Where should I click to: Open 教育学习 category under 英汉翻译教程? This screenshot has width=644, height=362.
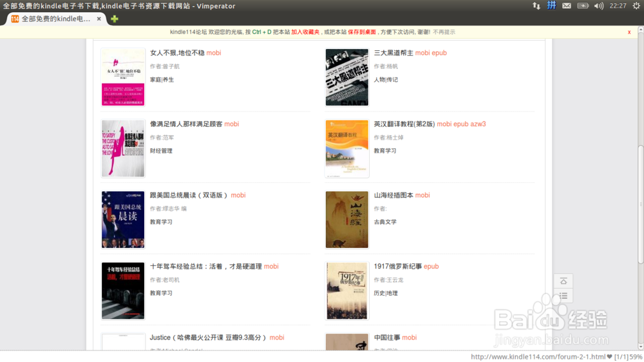pyautogui.click(x=385, y=151)
